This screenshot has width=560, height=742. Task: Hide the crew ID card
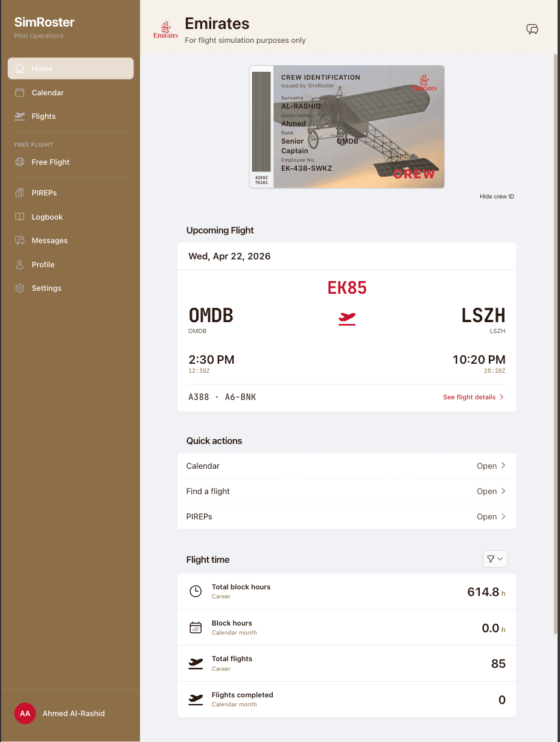click(x=497, y=197)
